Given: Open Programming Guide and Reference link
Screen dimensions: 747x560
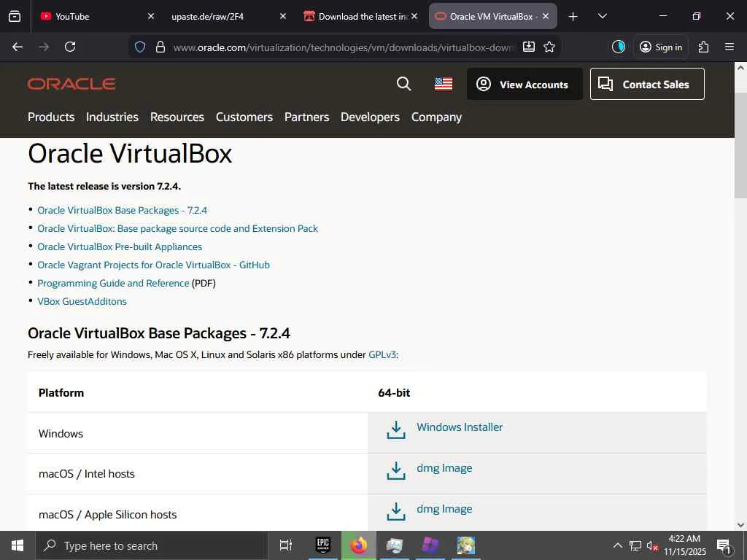Looking at the screenshot, I should click(x=113, y=284).
